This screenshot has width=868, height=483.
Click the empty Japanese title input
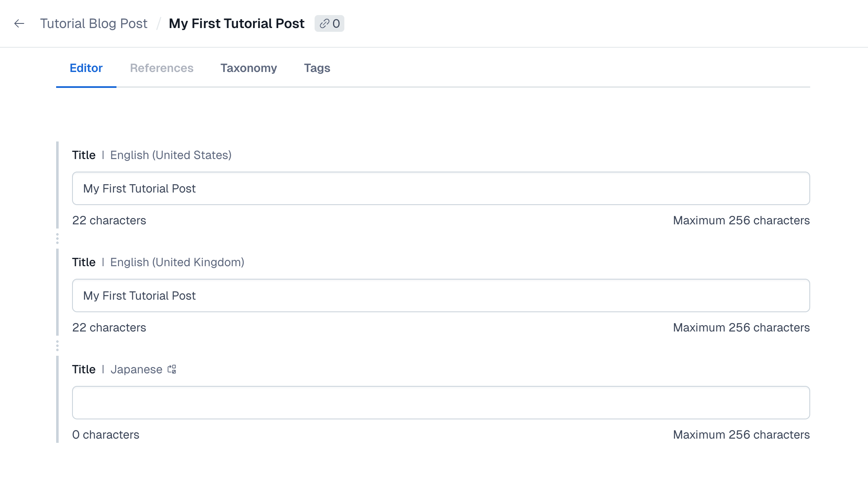click(441, 403)
